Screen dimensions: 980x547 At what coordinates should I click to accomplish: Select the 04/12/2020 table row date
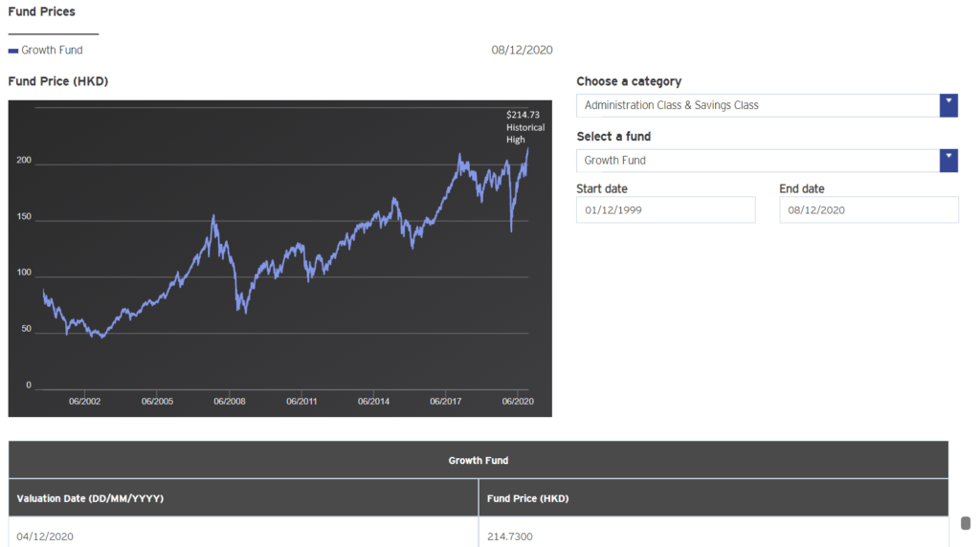45,536
